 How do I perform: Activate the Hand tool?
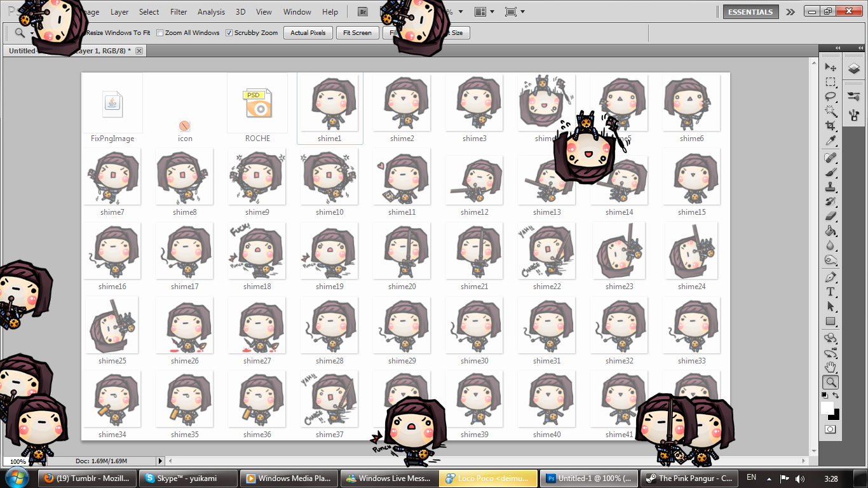(x=830, y=367)
